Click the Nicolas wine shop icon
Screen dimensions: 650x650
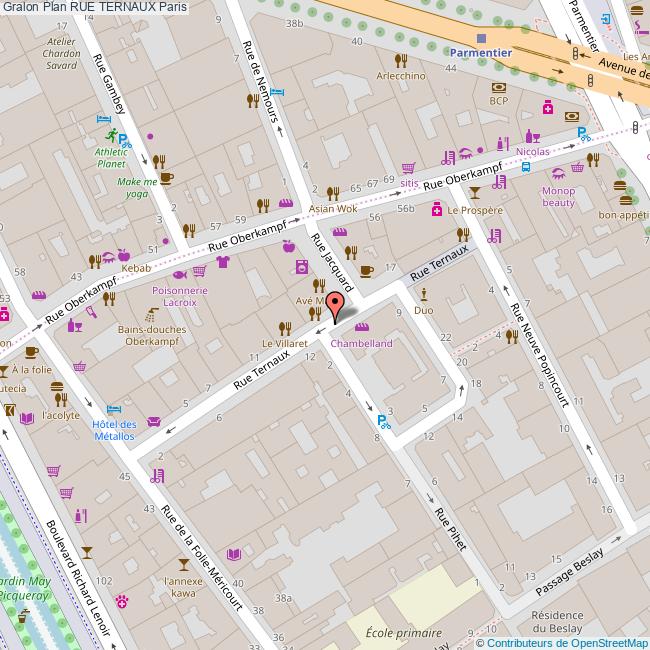coord(531,136)
